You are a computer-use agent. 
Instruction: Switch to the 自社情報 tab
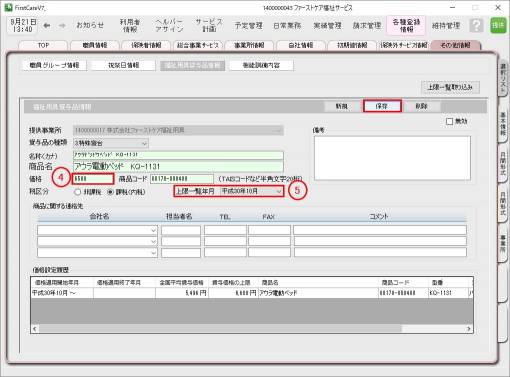pos(301,45)
